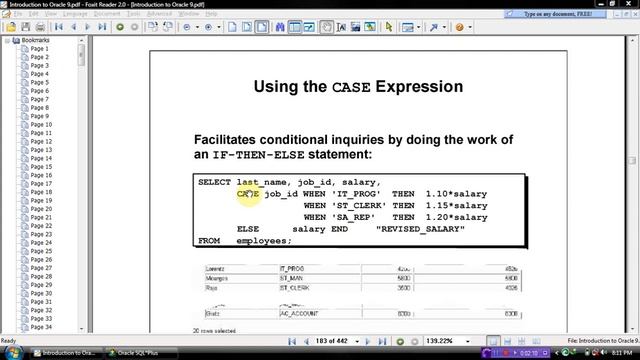Open the File menu
Screen dimensions: 640x360
point(18,14)
